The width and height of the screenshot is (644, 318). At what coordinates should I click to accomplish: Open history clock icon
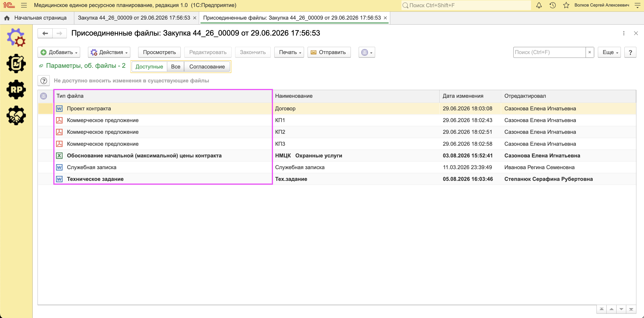[552, 5]
